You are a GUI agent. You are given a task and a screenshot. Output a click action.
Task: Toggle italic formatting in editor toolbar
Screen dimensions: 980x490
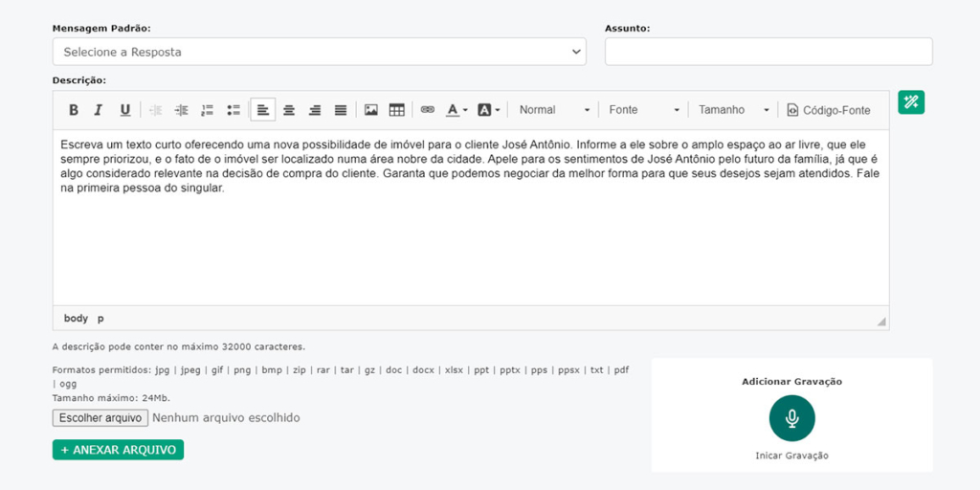pyautogui.click(x=99, y=110)
